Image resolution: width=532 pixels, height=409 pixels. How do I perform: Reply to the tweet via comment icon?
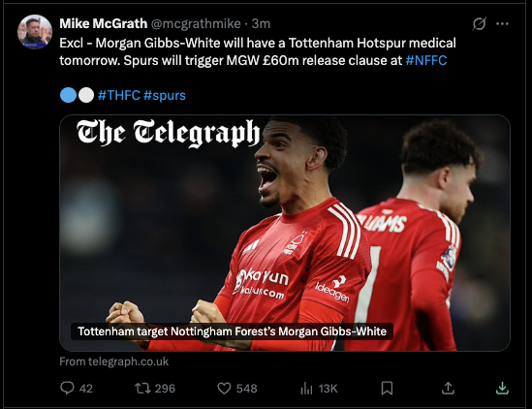click(67, 388)
